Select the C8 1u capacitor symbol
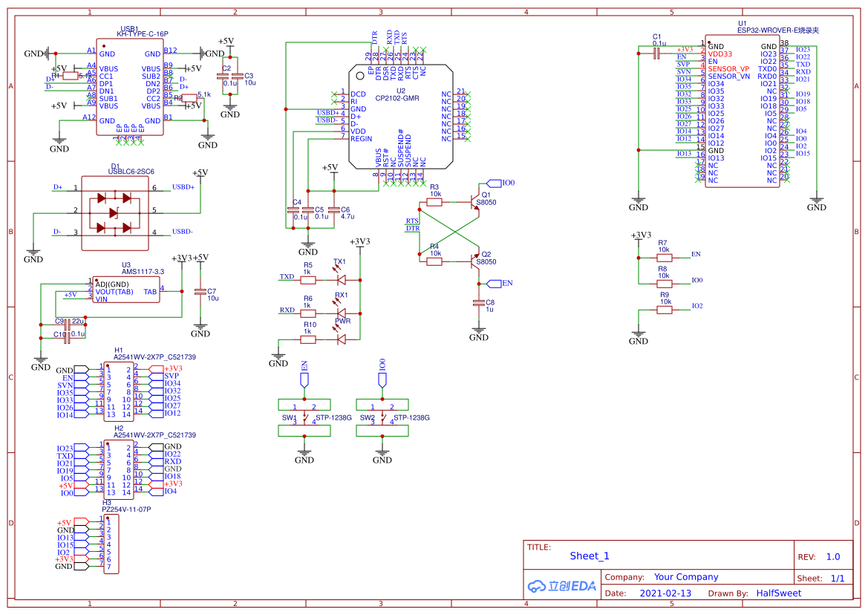This screenshot has height=615, width=868. 479,303
